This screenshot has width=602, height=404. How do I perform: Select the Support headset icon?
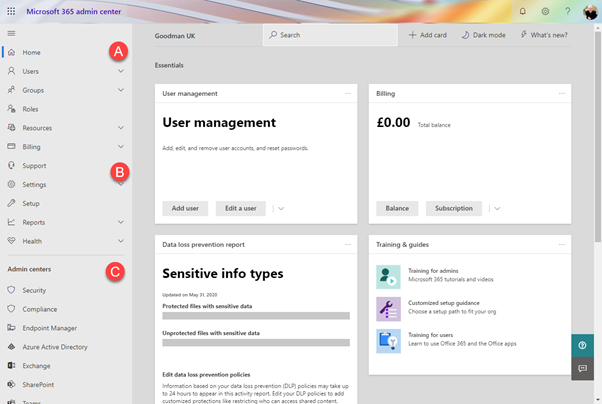click(x=12, y=165)
